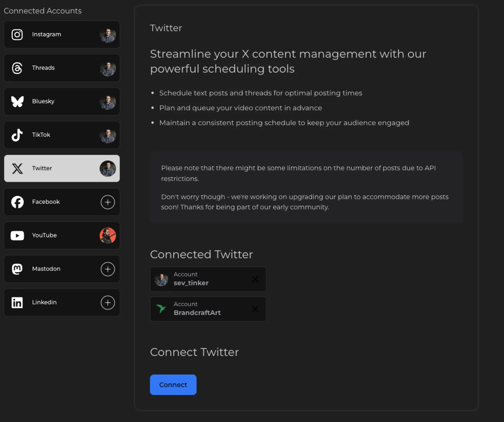The width and height of the screenshot is (504, 422).
Task: Click the YouTube play logo icon
Action: click(x=17, y=236)
